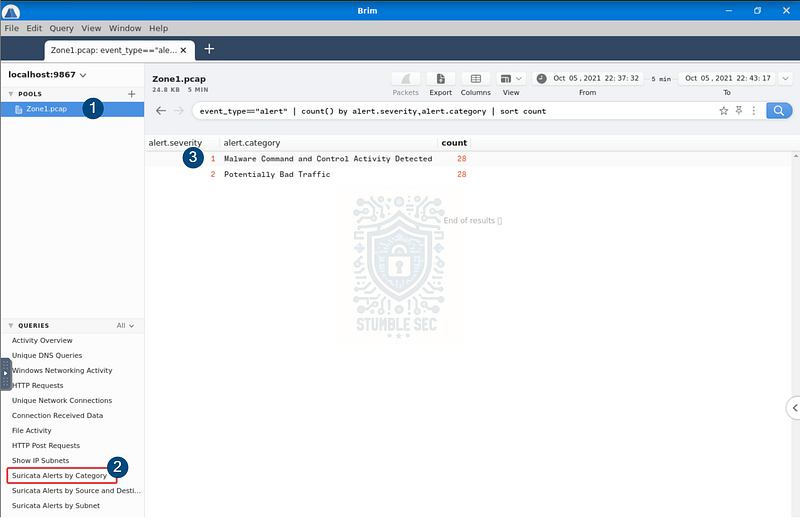
Task: Sort by the alert.category column header
Action: [x=252, y=143]
